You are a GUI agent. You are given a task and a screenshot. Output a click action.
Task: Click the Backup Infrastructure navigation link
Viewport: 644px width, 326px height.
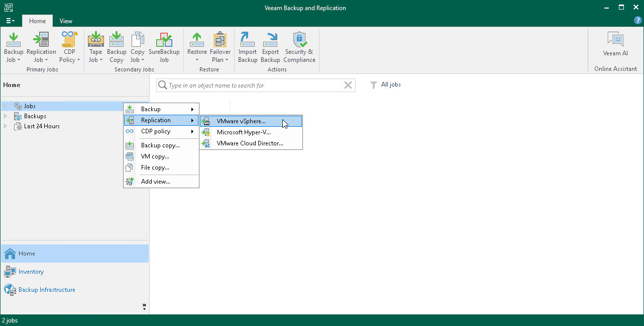(47, 290)
